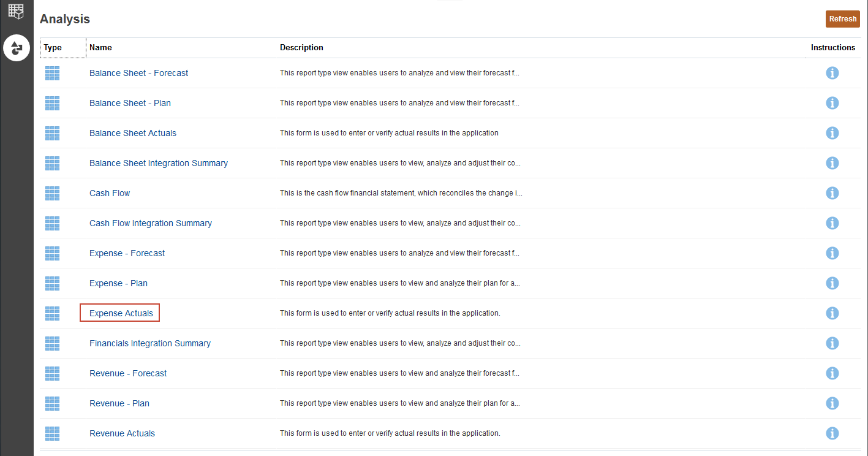The width and height of the screenshot is (868, 456).
Task: Open Cash Flow Integration Summary link
Action: click(x=151, y=223)
